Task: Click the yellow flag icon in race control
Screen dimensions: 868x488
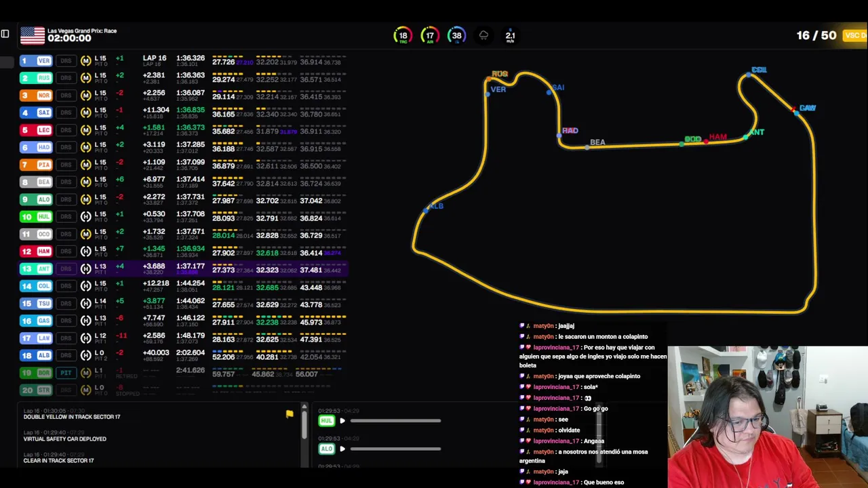Action: (290, 414)
